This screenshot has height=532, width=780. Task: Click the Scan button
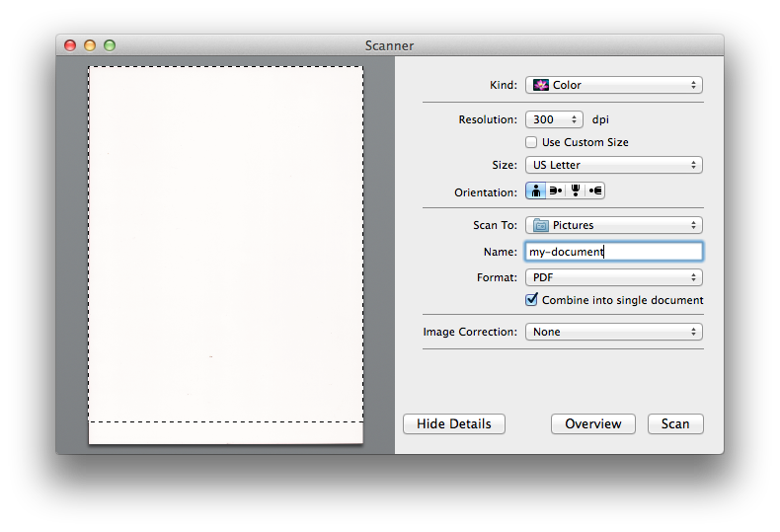[675, 424]
